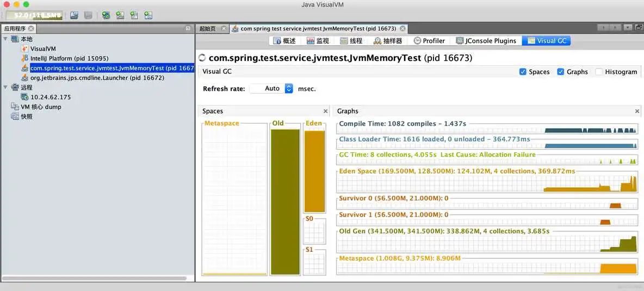The width and height of the screenshot is (644, 291).
Task: Select VisualVM in the applications tree
Action: pos(43,48)
